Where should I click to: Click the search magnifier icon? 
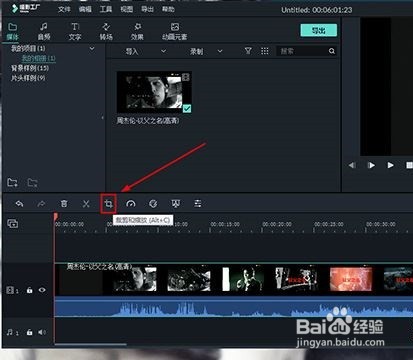[332, 51]
